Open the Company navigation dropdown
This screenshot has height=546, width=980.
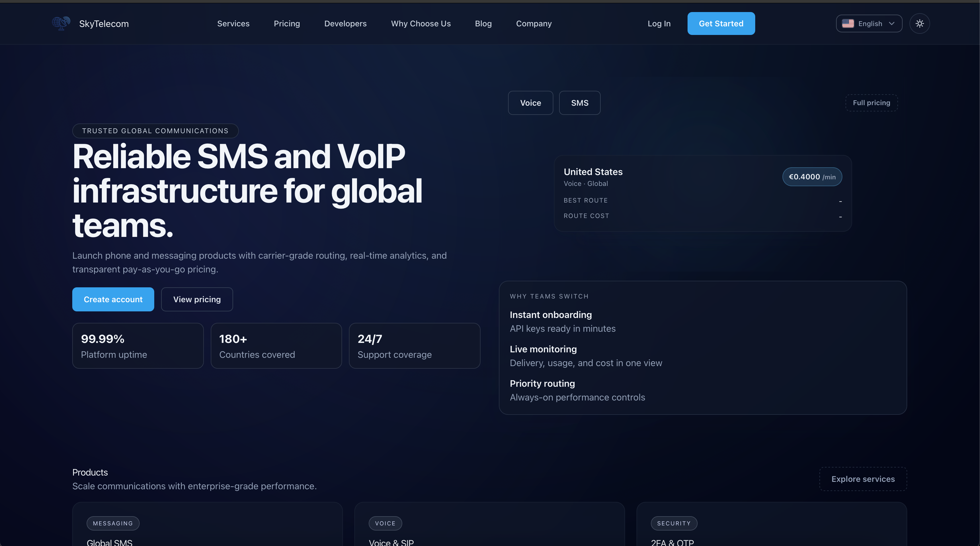533,23
